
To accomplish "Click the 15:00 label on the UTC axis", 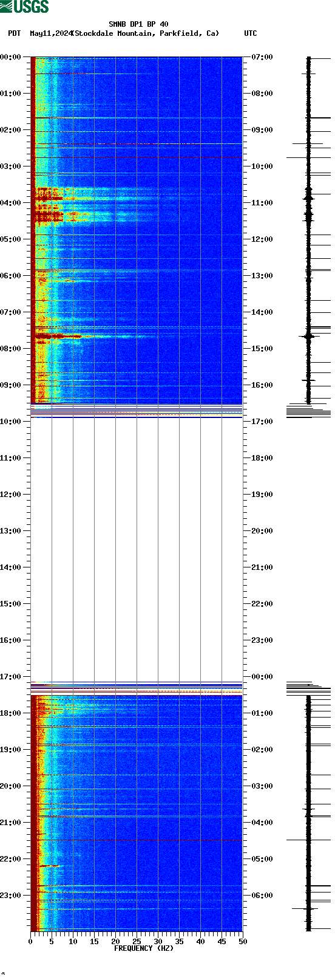I will coord(262,349).
